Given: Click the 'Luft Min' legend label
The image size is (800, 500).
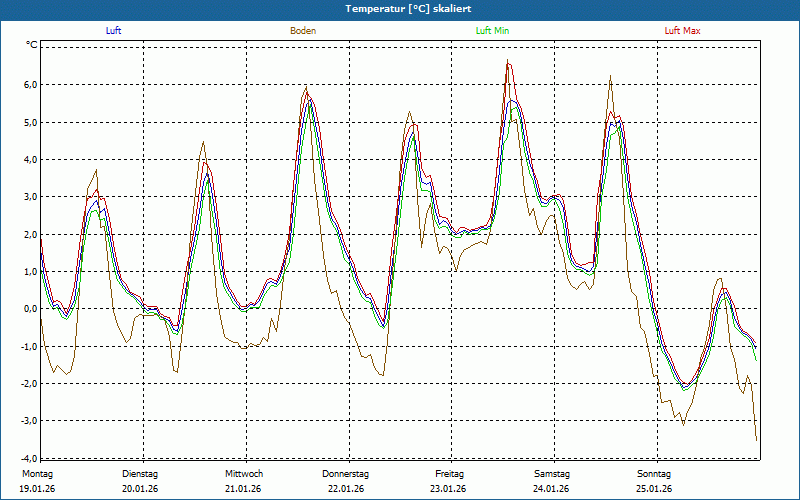Looking at the screenshot, I should (x=492, y=31).
